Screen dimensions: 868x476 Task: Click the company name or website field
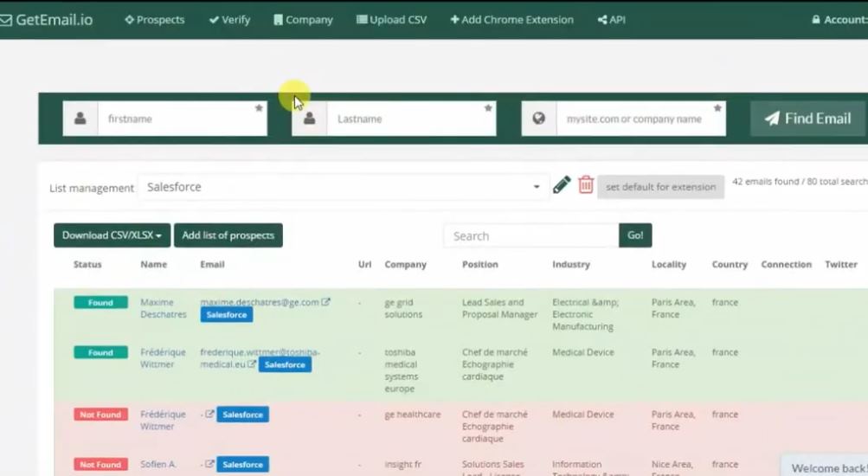641,119
